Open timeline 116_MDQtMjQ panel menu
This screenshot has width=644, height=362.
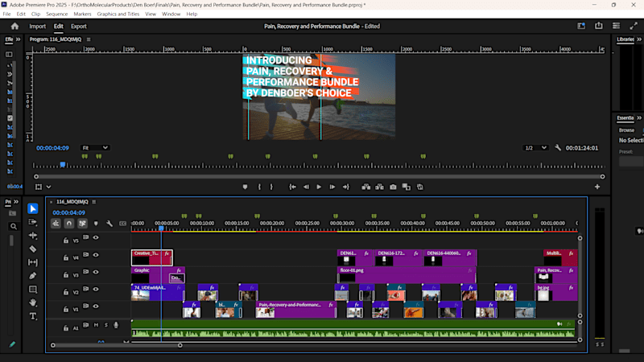[94, 202]
